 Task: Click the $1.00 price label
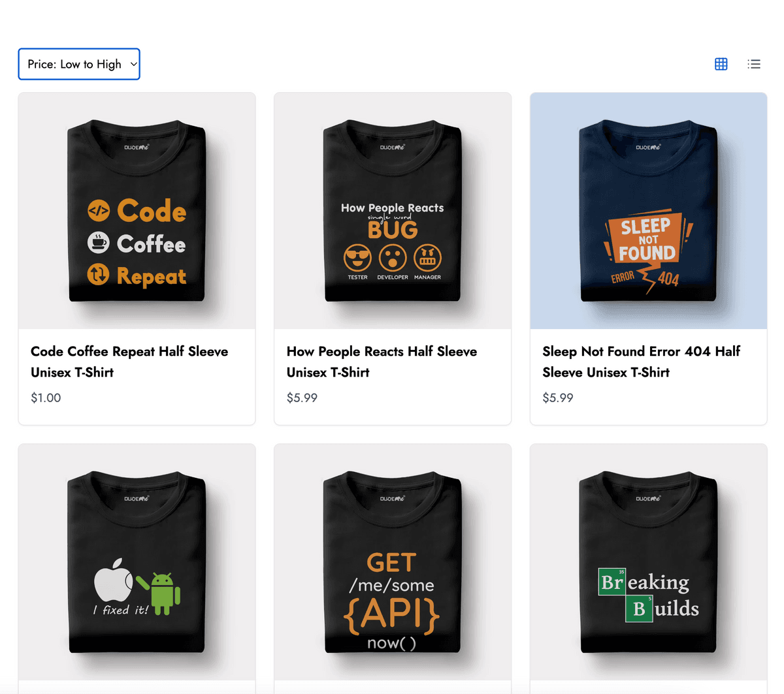pos(46,398)
